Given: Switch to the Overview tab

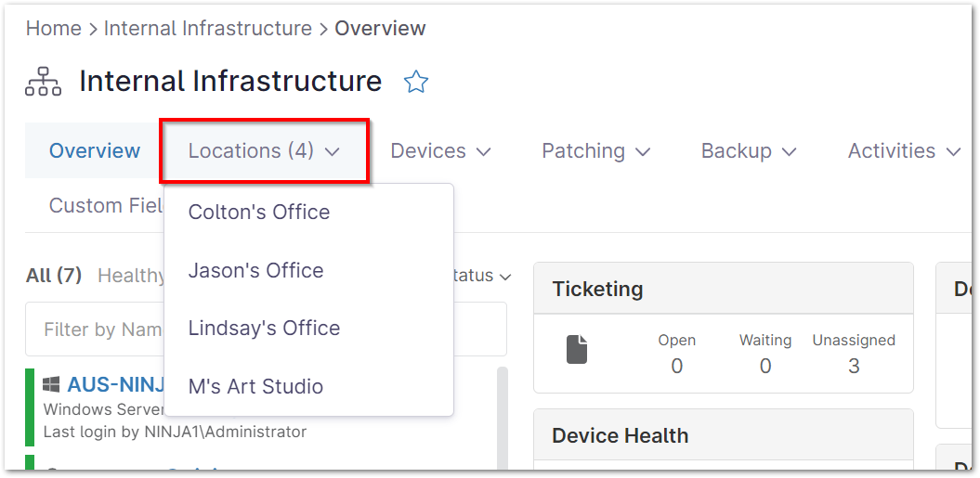Looking at the screenshot, I should 95,150.
